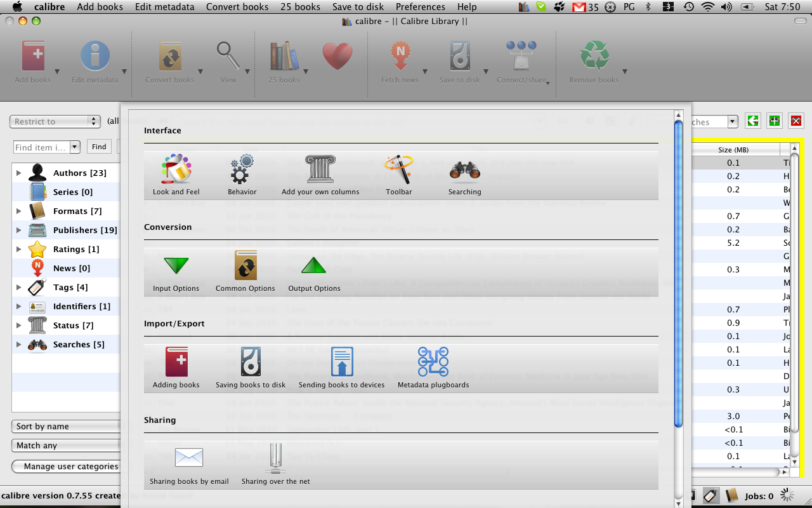Click the red X delete-search icon

point(796,121)
